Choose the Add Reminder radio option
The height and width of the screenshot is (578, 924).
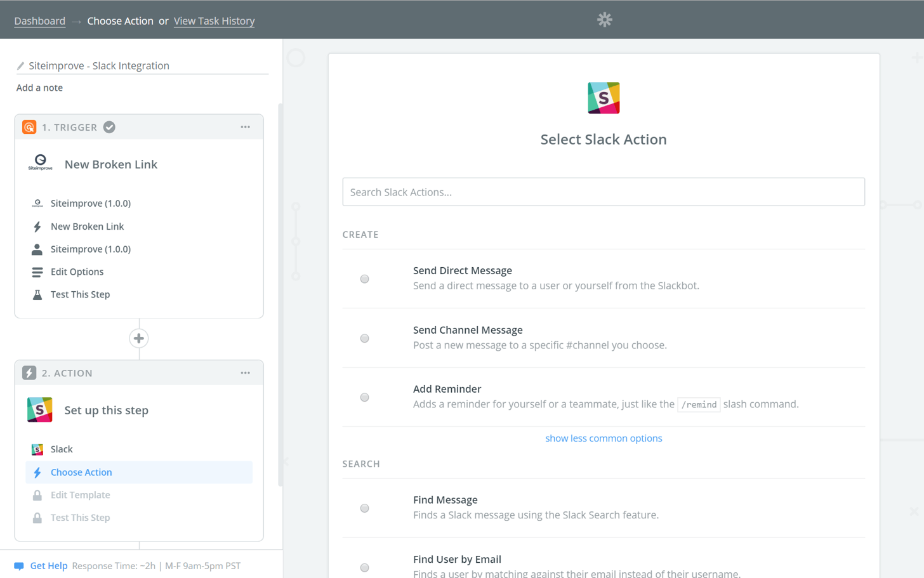pos(364,397)
